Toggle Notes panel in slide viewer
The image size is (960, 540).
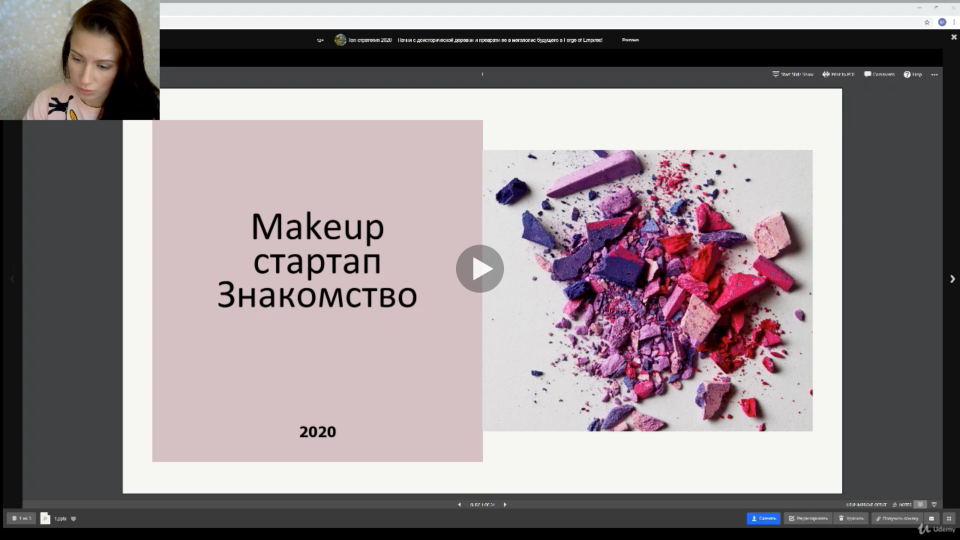point(902,504)
